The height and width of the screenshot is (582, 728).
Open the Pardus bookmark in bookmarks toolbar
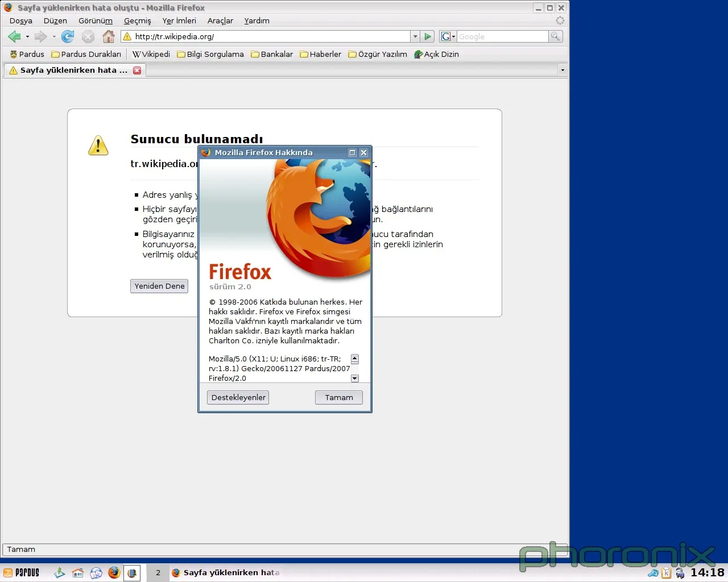(x=27, y=55)
